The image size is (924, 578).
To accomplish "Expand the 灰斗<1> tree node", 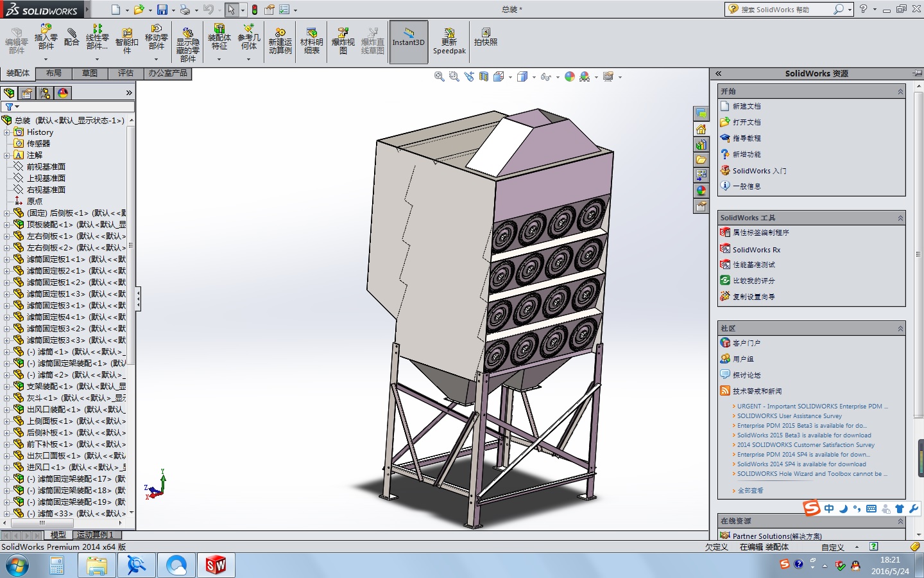I will coord(7,398).
